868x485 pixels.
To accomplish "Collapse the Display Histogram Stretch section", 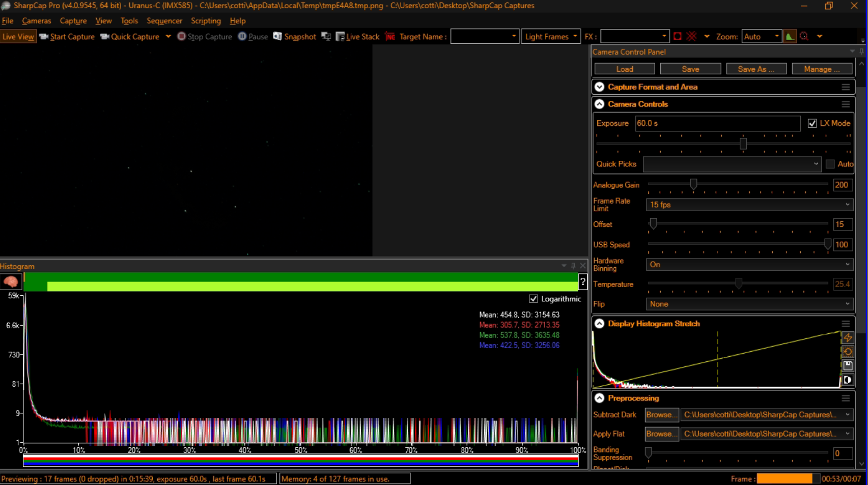I will [600, 324].
